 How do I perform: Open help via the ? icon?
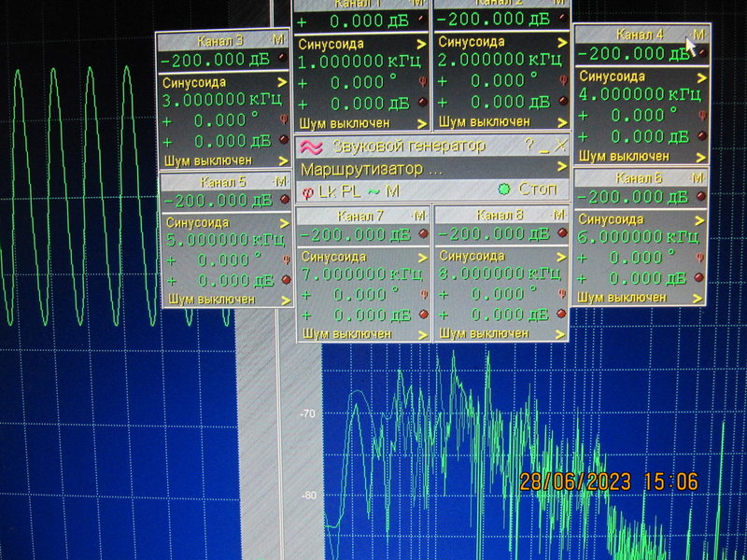tap(529, 145)
